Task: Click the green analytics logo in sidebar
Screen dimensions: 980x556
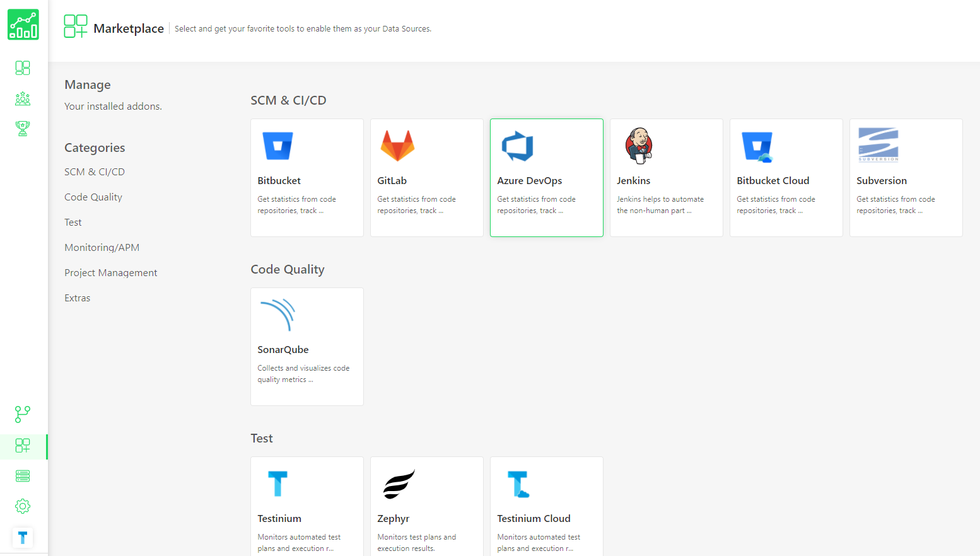Action: [x=23, y=25]
